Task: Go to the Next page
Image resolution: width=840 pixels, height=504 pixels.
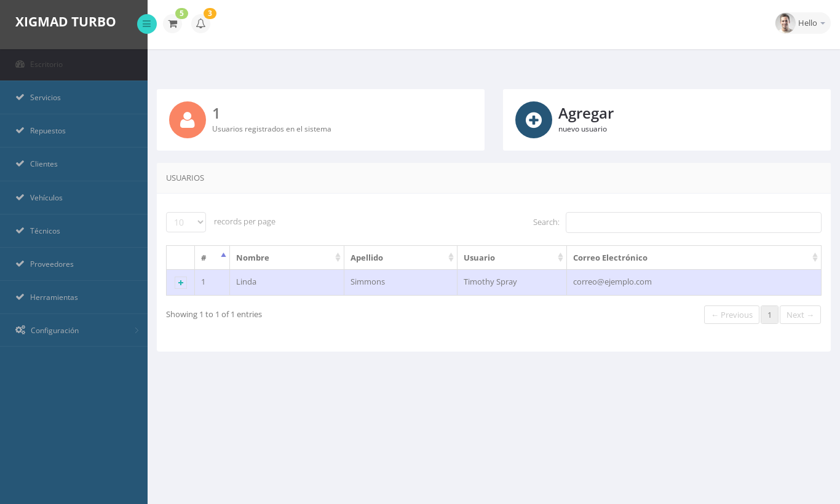Action: coord(800,315)
